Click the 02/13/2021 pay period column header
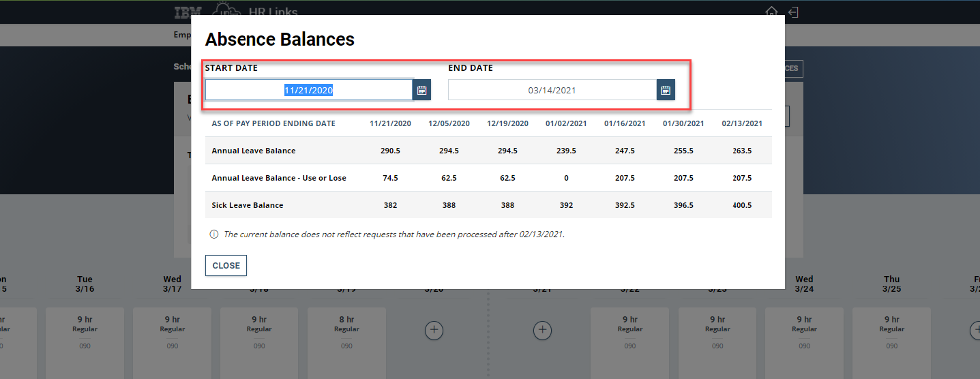 tap(742, 123)
